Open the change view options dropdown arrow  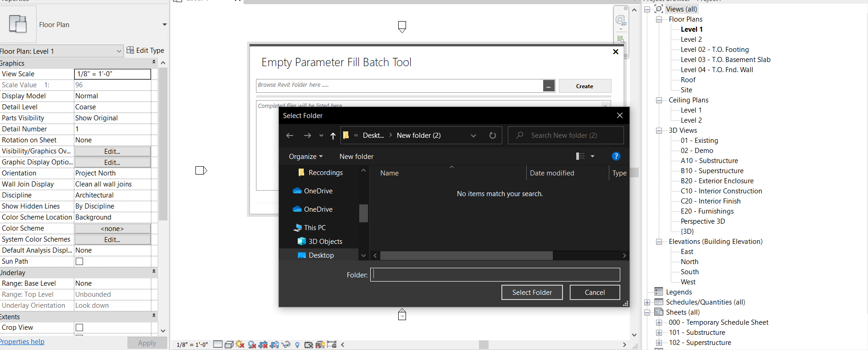(592, 156)
